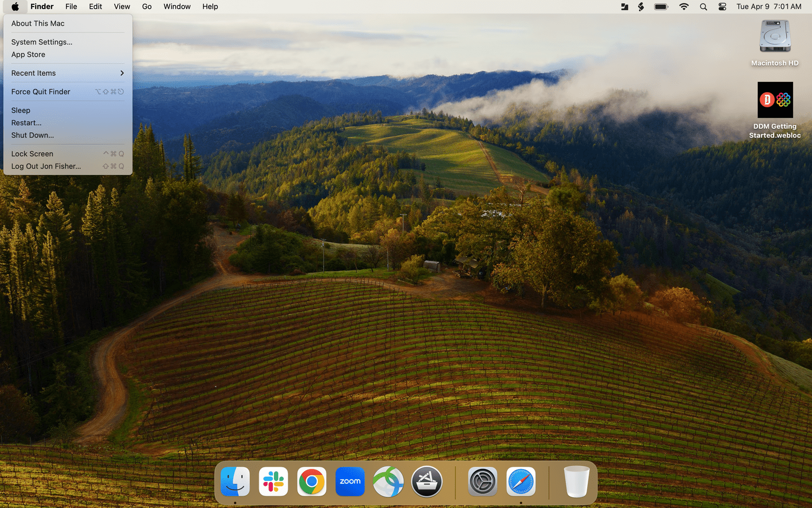Image resolution: width=812 pixels, height=508 pixels.
Task: Open the Go menu in the menu bar
Action: point(147,6)
